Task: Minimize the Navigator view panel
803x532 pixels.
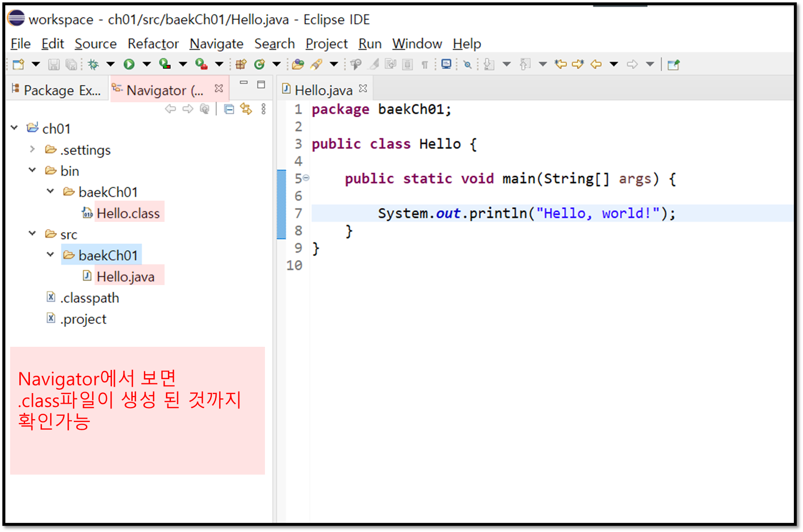Action: coord(244,83)
